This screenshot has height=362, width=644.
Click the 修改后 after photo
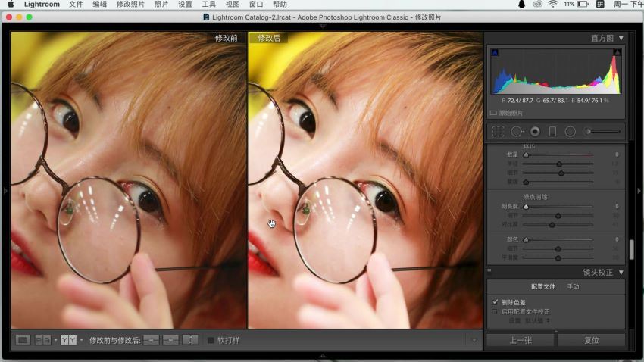tap(365, 180)
